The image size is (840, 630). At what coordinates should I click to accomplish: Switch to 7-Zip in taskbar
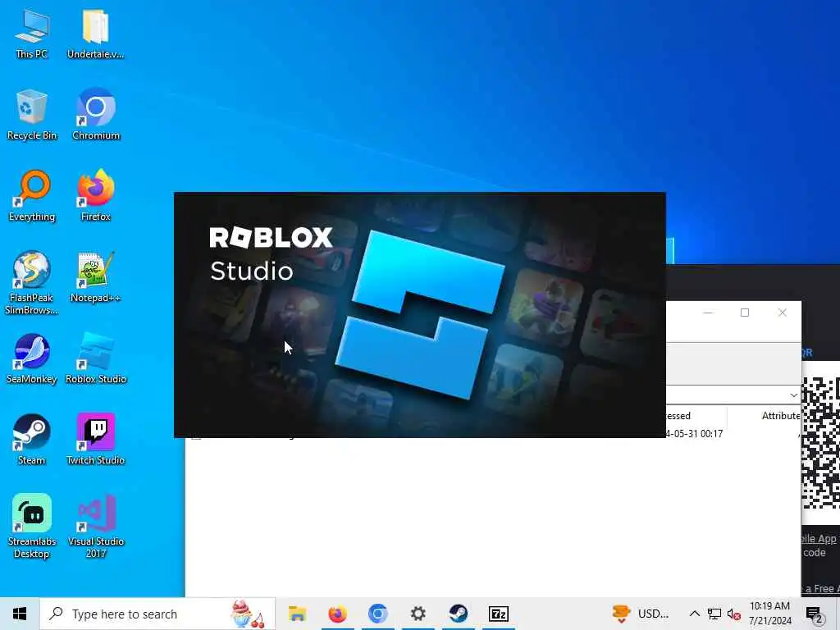(498, 614)
